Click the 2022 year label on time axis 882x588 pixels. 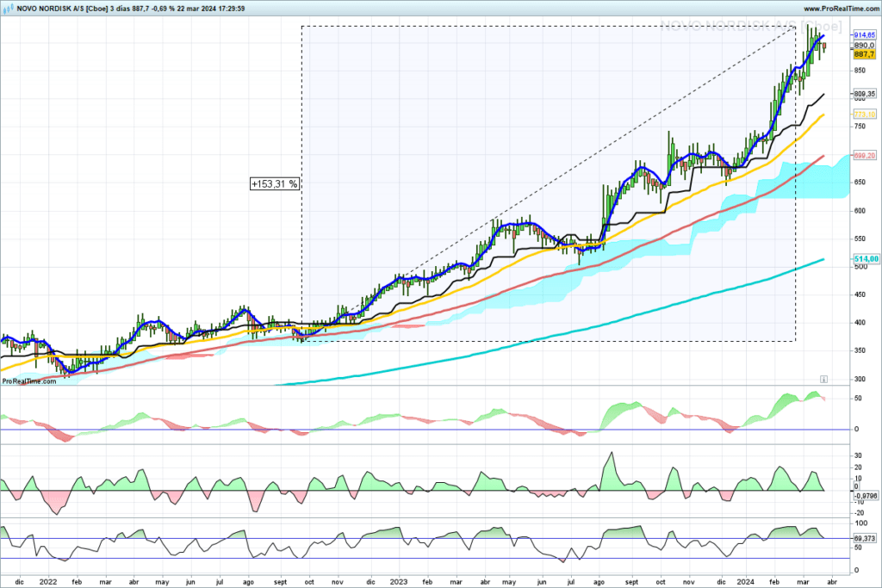[48, 582]
